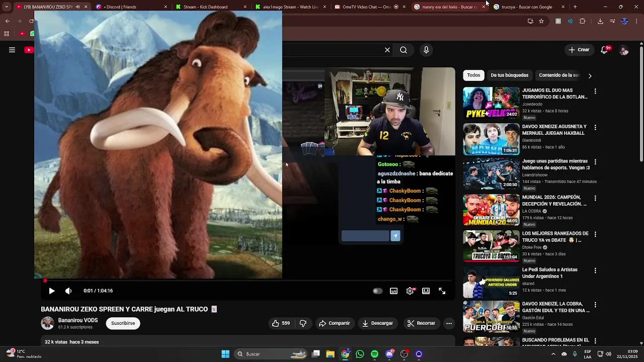Viewport: 644px width, 362px height.
Task: Enter fullscreen mode
Action: point(442,291)
